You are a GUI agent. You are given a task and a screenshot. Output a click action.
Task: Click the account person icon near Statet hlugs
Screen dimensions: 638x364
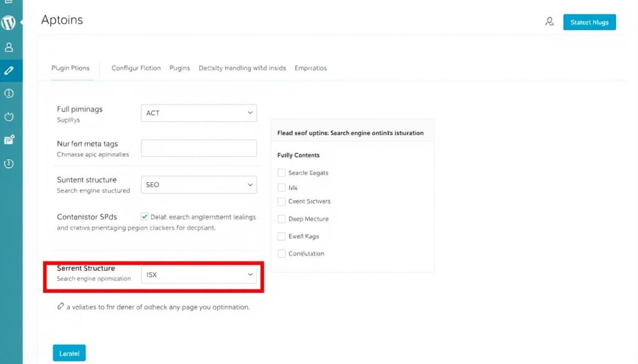[x=550, y=21]
